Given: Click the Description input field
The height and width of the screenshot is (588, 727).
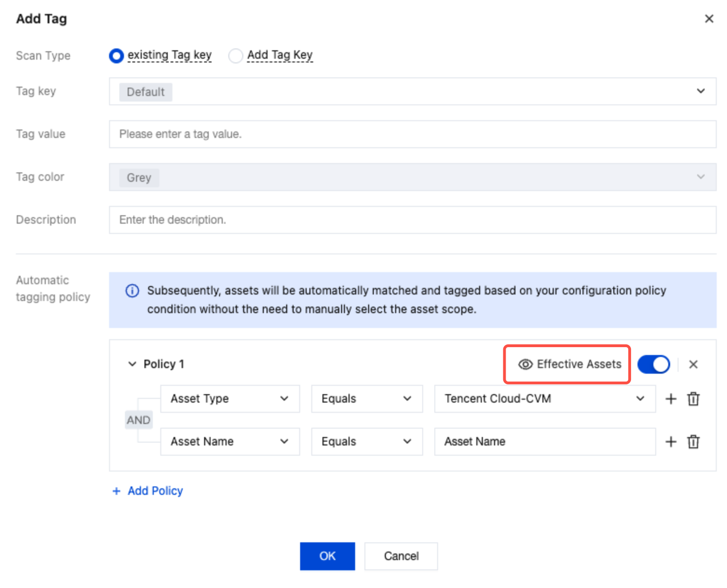Looking at the screenshot, I should point(412,220).
